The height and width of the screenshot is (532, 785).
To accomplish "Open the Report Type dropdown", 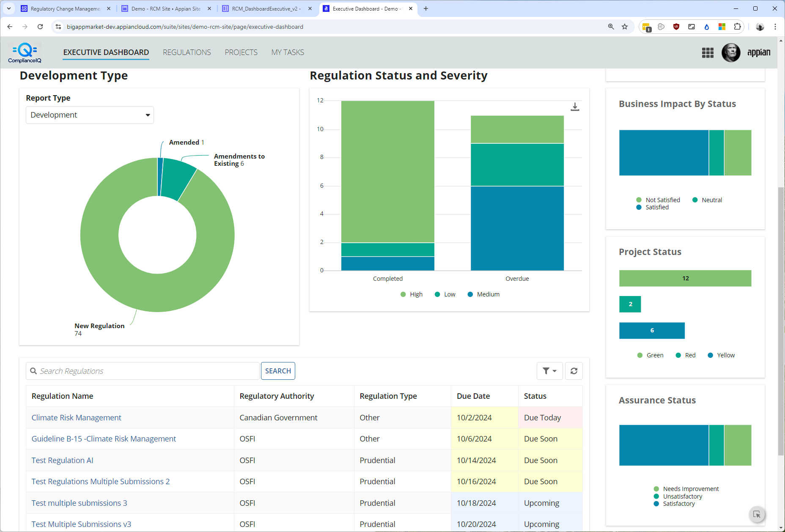I will (x=90, y=115).
